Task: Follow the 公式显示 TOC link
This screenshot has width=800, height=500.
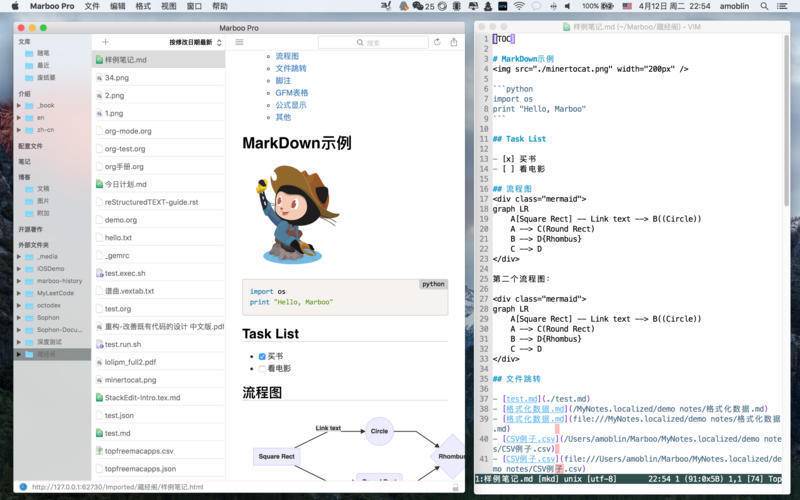Action: click(291, 105)
